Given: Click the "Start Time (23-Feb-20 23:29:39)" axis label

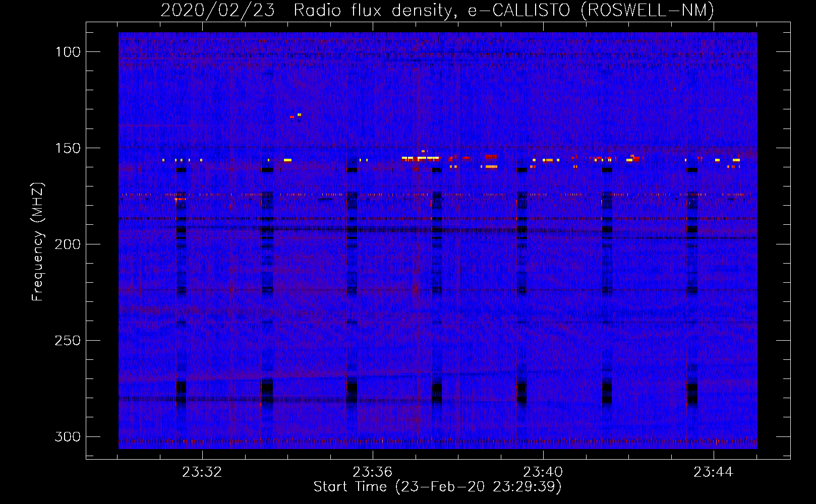Looking at the screenshot, I should point(437,487).
